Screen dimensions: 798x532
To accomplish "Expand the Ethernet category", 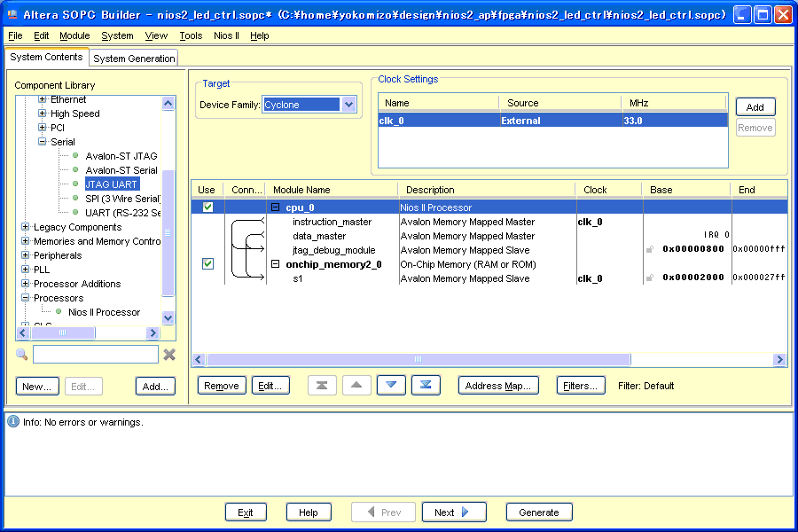I will click(43, 99).
